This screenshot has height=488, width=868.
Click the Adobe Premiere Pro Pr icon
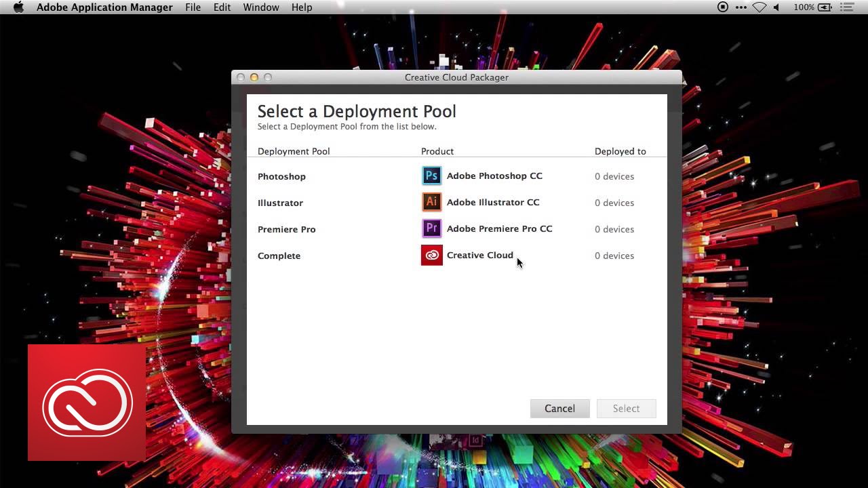pyautogui.click(x=431, y=228)
